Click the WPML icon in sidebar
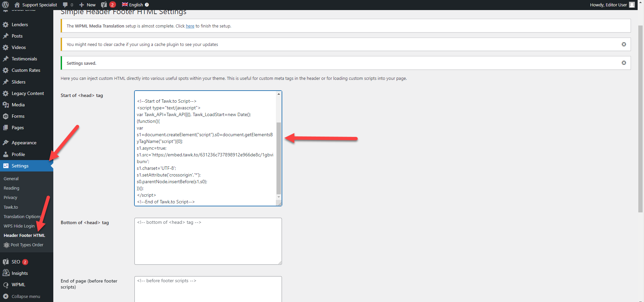Viewport: 644px width, 302px height. 6,285
